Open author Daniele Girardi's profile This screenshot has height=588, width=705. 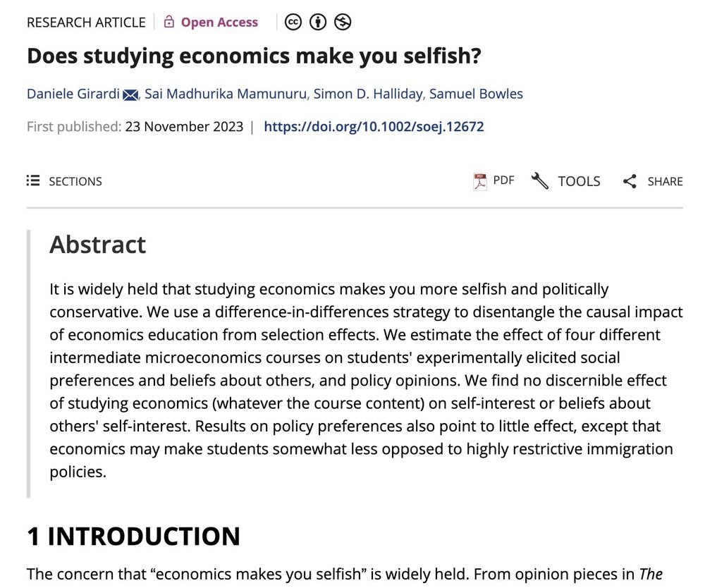click(73, 94)
